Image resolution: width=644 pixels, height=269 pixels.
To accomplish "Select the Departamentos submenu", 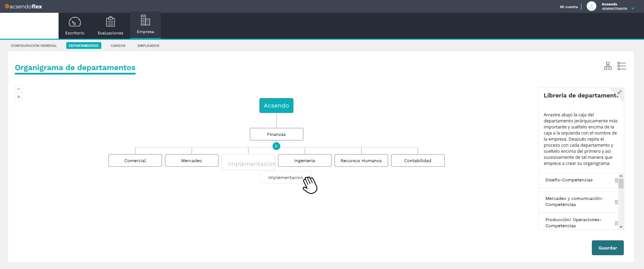I will (x=84, y=46).
